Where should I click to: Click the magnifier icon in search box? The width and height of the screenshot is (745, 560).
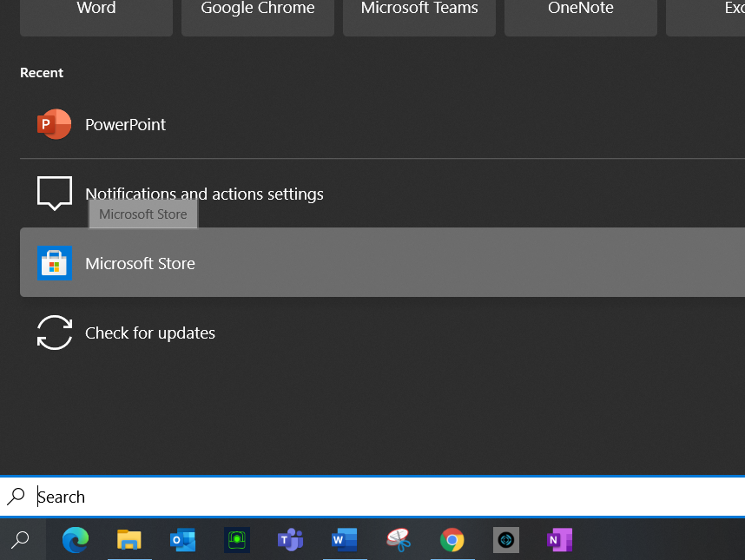coord(16,497)
